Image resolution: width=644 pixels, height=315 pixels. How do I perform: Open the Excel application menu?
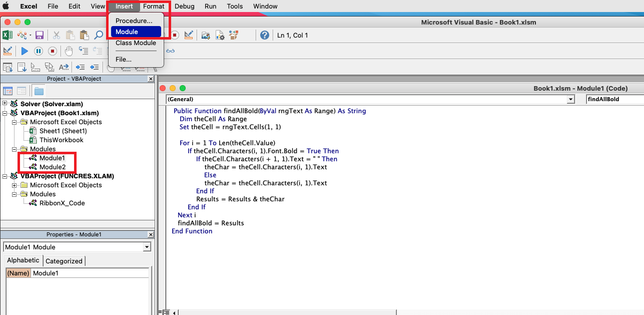29,6
